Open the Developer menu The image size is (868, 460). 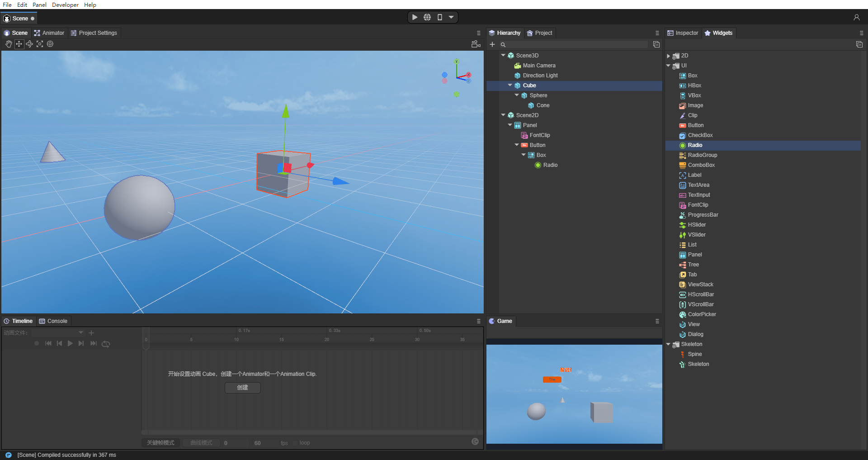(x=65, y=5)
